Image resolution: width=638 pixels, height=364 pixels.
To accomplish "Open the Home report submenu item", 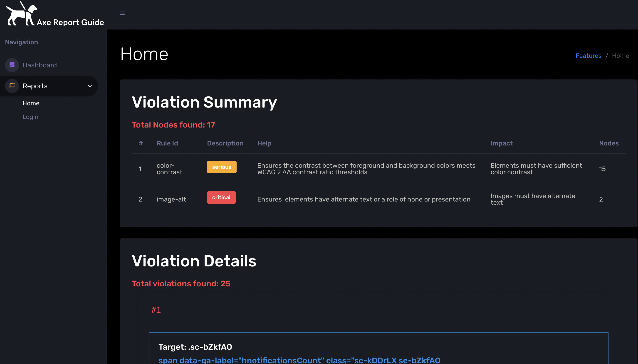I will click(x=31, y=103).
